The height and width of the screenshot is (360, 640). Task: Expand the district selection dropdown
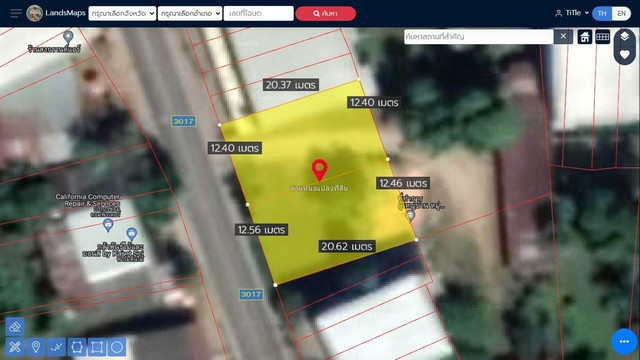pos(190,13)
